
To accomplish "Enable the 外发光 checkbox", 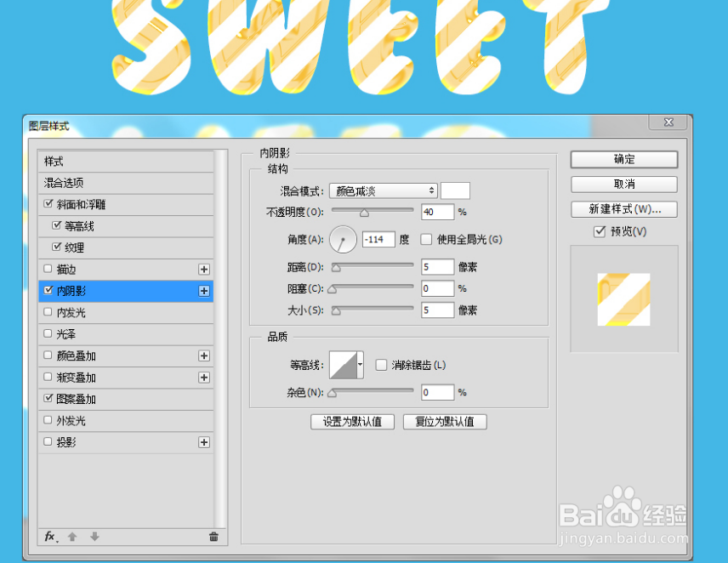I will pos(48,419).
